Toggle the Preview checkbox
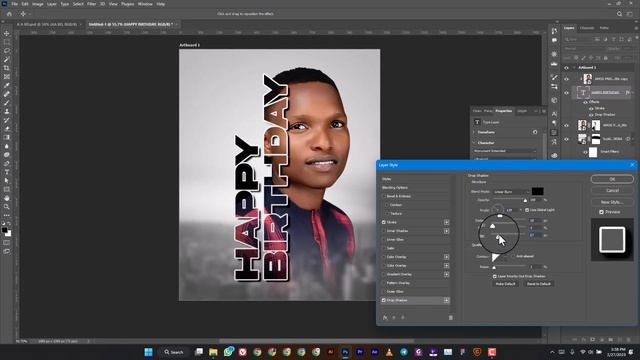The width and height of the screenshot is (640, 360). click(601, 212)
